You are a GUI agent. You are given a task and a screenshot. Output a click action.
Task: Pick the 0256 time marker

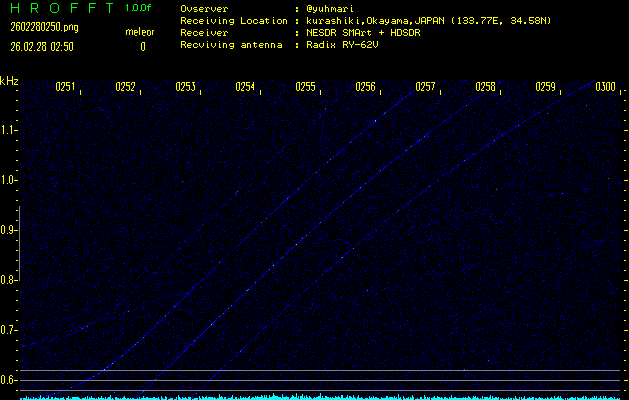point(365,87)
